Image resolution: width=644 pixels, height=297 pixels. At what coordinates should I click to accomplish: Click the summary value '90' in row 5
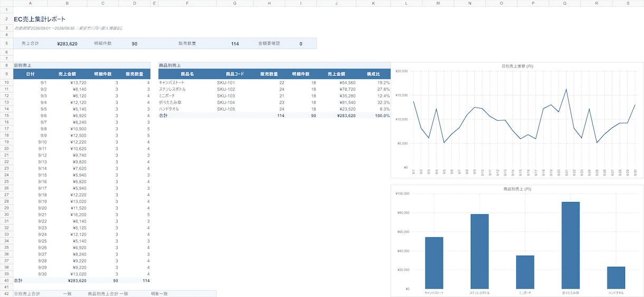tap(135, 44)
